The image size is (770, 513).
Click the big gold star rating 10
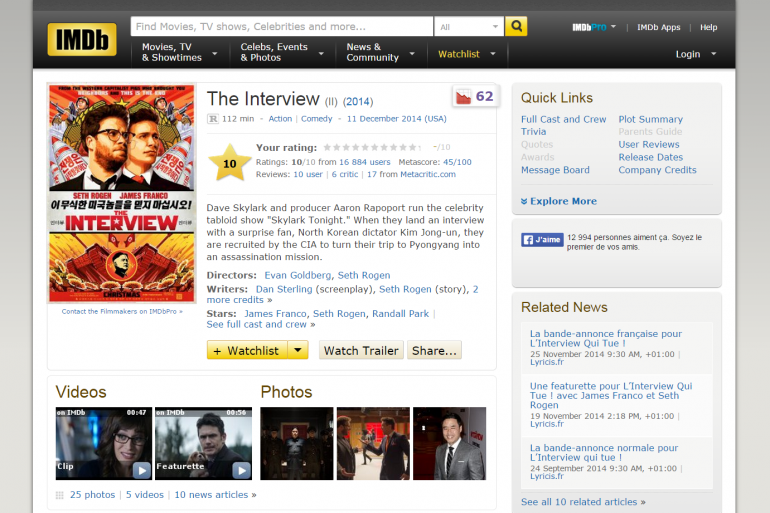pos(229,162)
